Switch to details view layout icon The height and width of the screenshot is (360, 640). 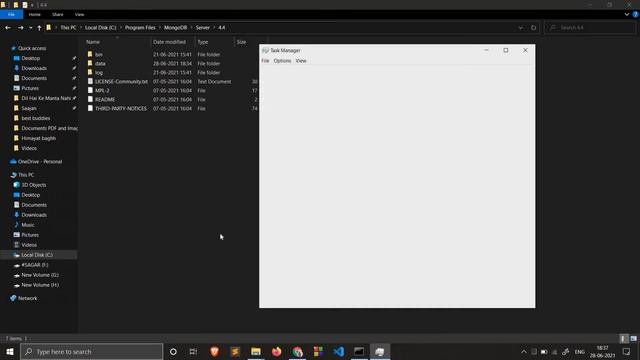tap(623, 338)
